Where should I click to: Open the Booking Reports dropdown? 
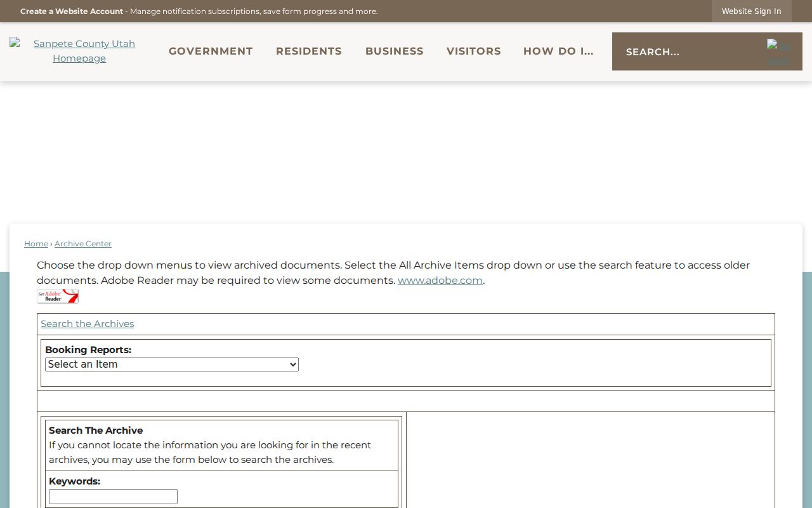click(x=172, y=364)
